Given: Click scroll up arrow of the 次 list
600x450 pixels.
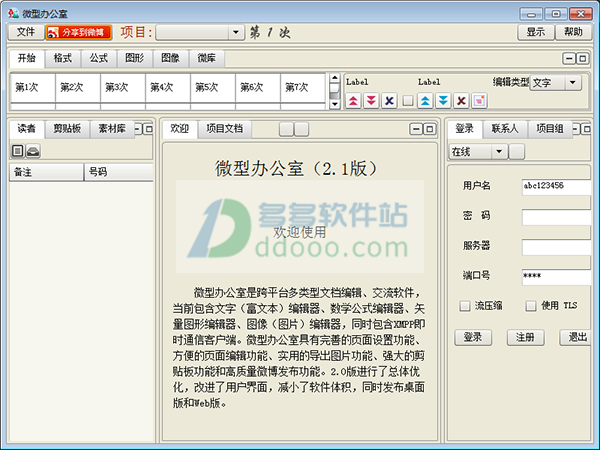Looking at the screenshot, I should (x=335, y=78).
